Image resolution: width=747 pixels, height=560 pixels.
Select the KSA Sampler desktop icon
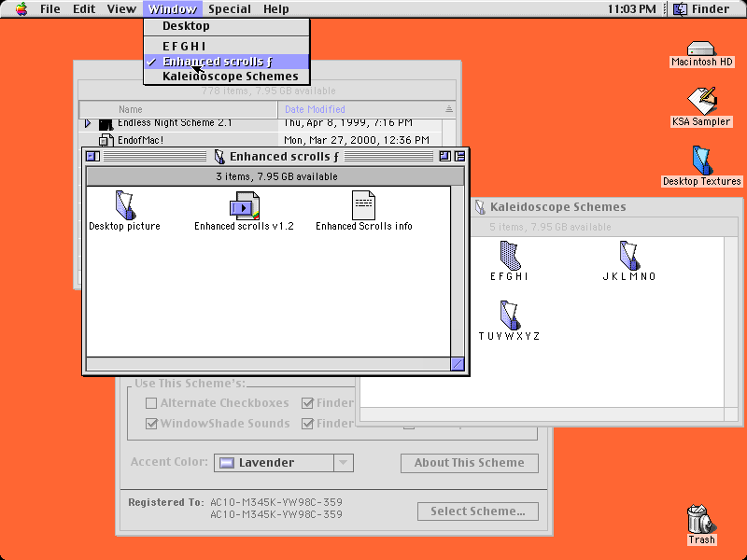702,101
